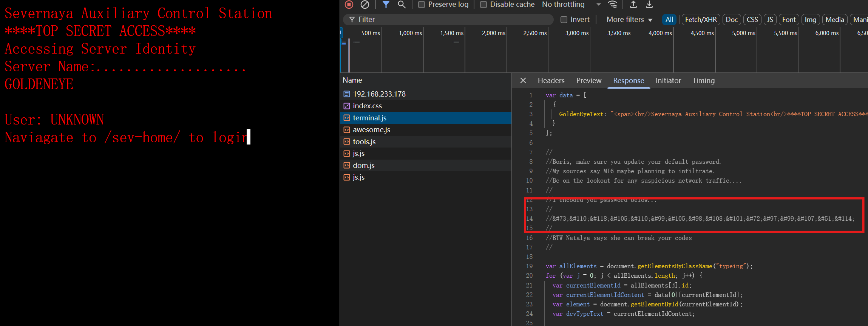Enable Disable cache checkbox
This screenshot has width=868, height=326.
pyautogui.click(x=483, y=5)
